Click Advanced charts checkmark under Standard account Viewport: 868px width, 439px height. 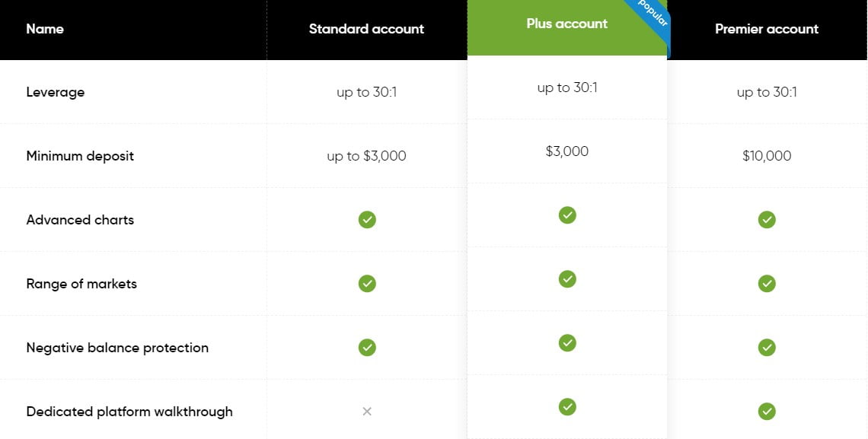tap(367, 219)
